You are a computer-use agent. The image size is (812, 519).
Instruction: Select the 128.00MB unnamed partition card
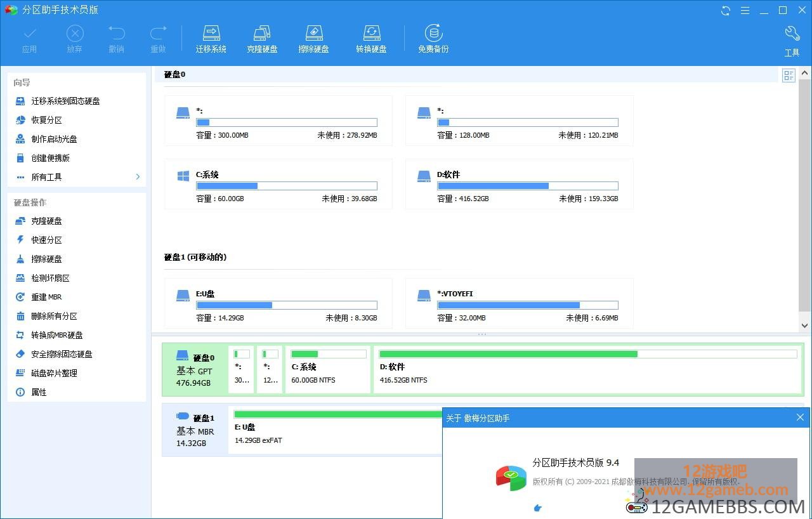point(519,121)
